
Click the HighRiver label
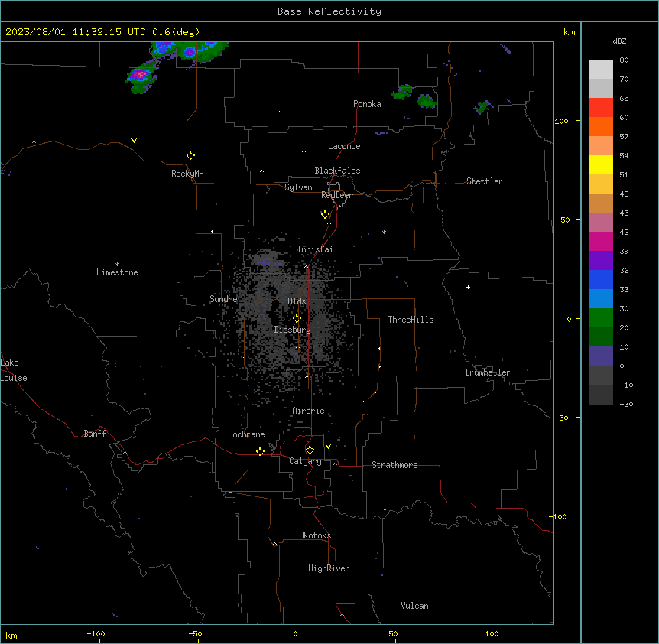pyautogui.click(x=329, y=568)
